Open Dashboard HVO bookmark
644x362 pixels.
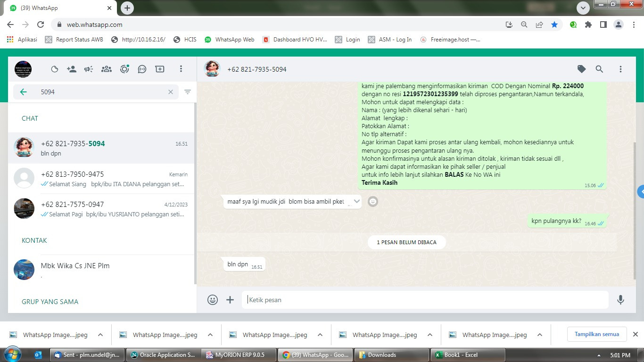295,40
